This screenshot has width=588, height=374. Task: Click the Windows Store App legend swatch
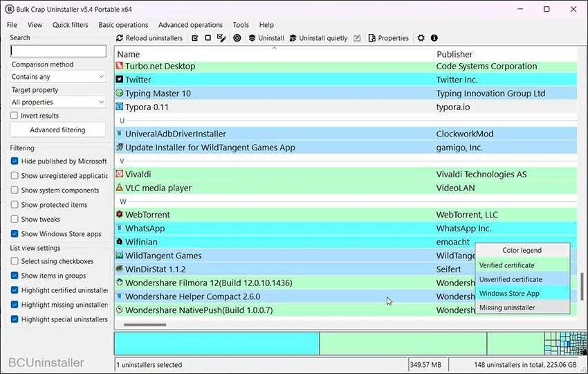522,293
